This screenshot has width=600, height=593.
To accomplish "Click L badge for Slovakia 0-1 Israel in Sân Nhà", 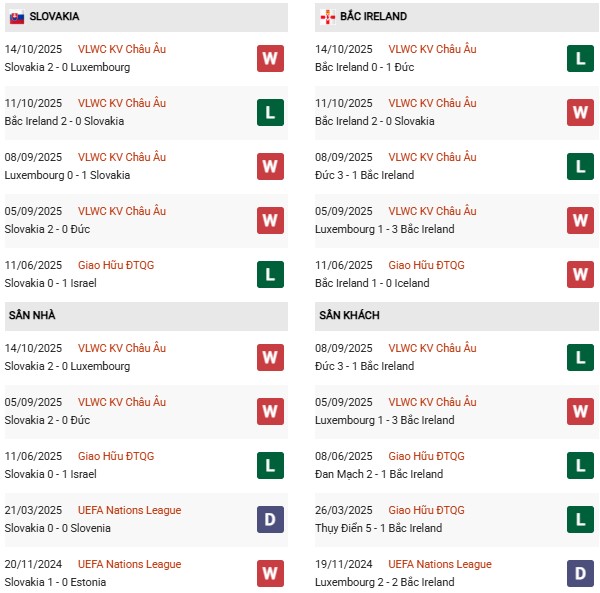I will coord(270,465).
